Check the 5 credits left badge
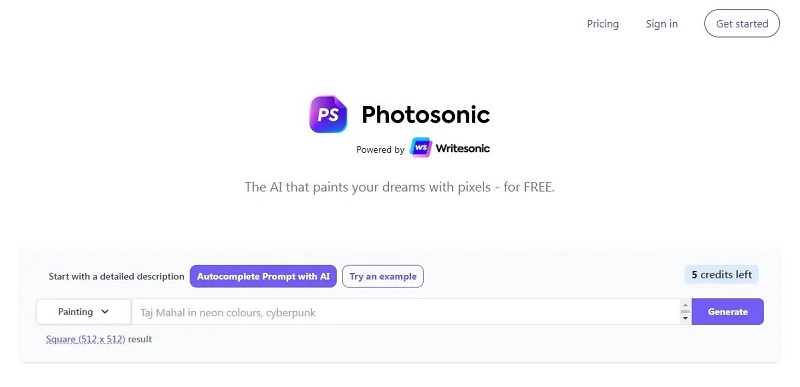Image resolution: width=800 pixels, height=387 pixels. (721, 275)
